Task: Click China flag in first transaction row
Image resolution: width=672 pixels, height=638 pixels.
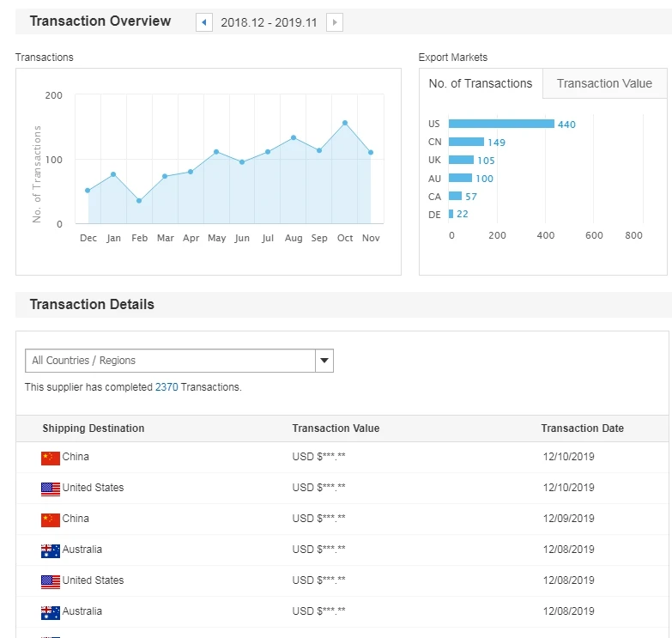Action: pyautogui.click(x=51, y=458)
